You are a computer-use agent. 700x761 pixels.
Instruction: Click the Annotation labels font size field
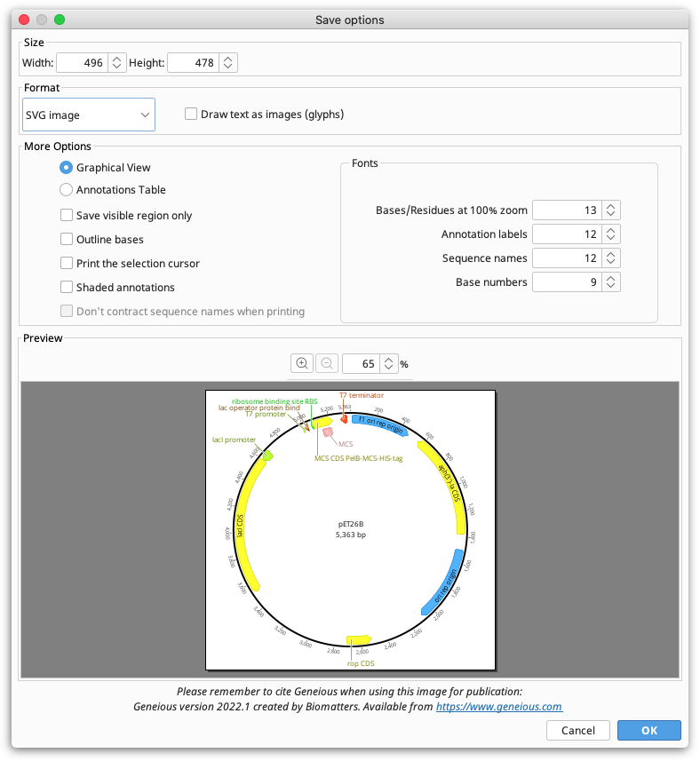point(567,234)
